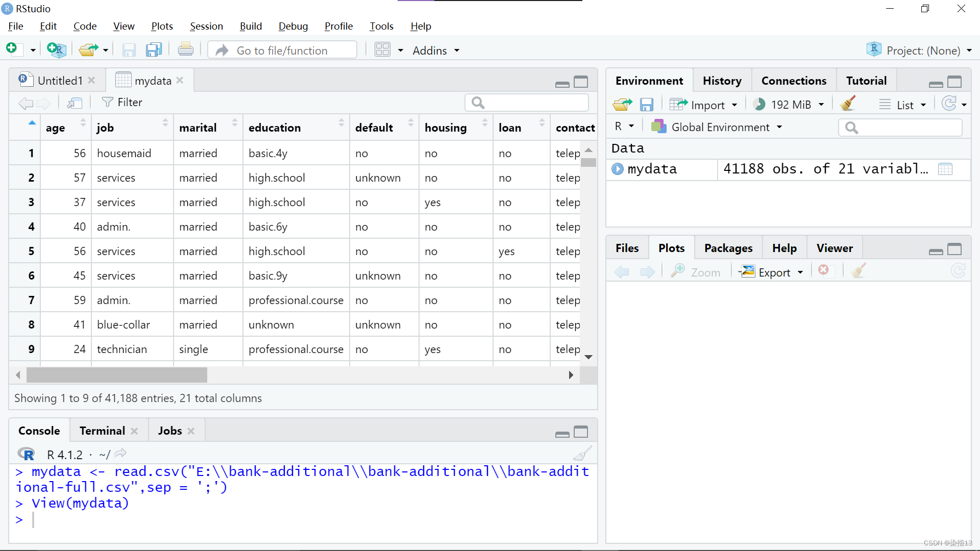
Task: Click the search input field in data viewer
Action: tap(528, 102)
